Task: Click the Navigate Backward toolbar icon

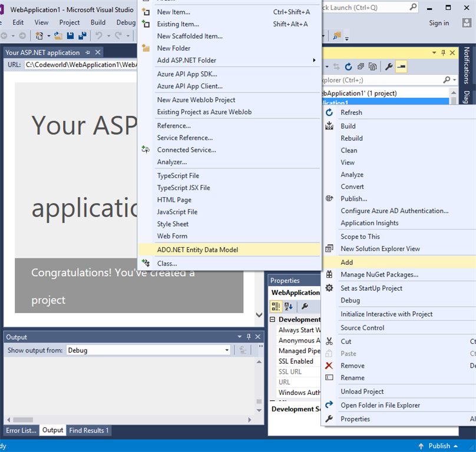Action: point(4,36)
